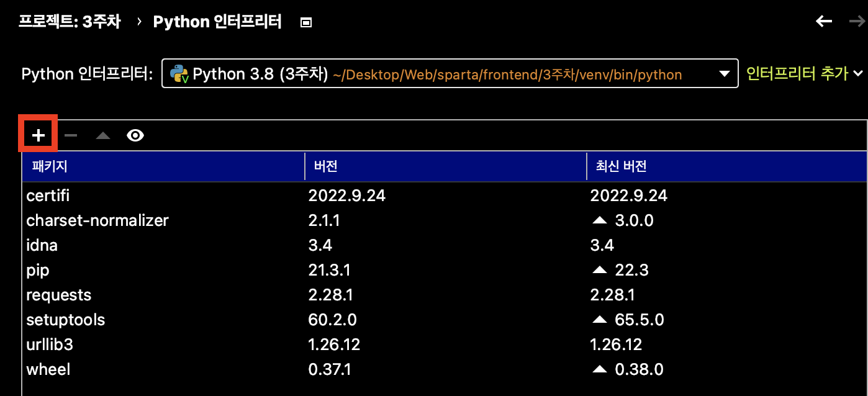
Task: Click the upgrade package triangle icon
Action: click(103, 135)
